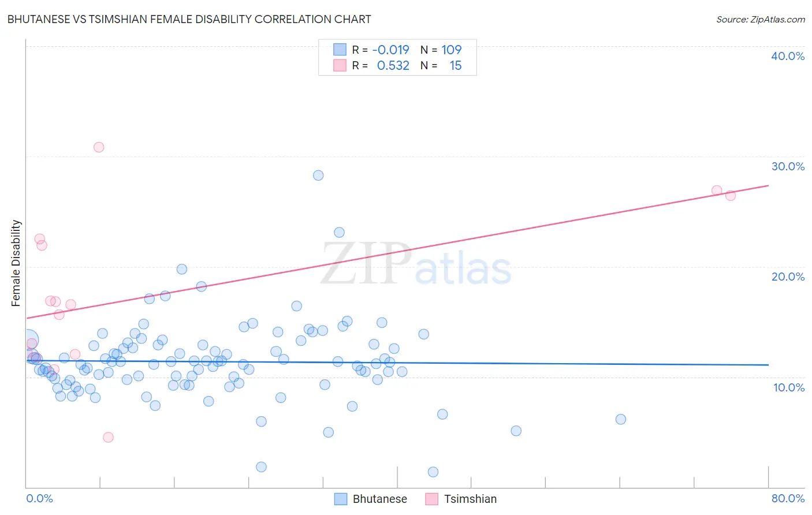Image resolution: width=812 pixels, height=515 pixels.
Task: Click the blue data point near 23%
Action: [340, 233]
